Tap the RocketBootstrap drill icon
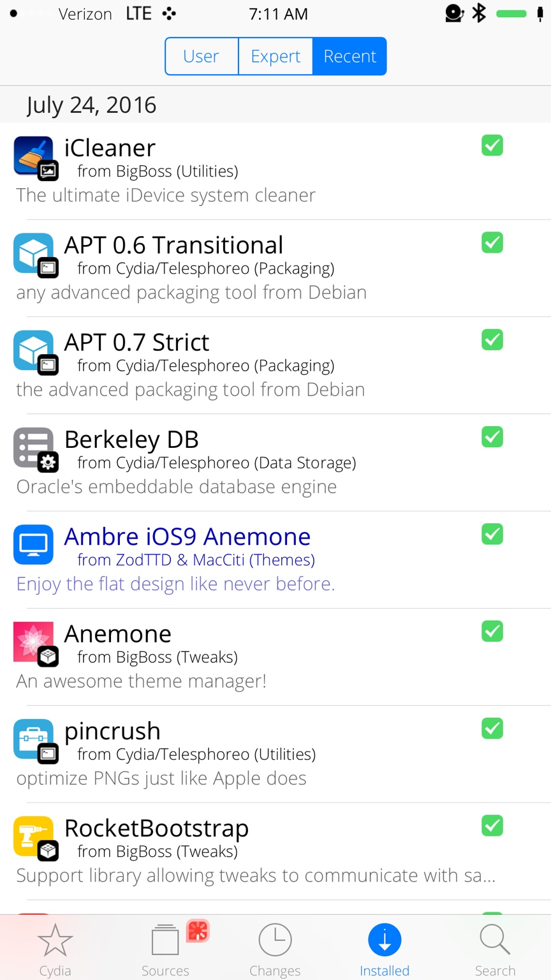Image resolution: width=551 pixels, height=980 pixels. (33, 836)
